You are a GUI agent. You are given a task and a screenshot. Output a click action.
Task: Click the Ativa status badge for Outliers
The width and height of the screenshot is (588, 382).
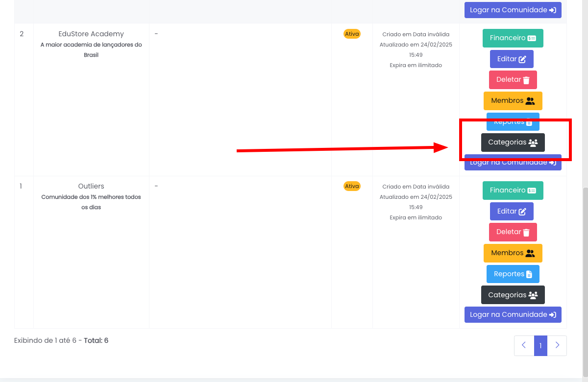pos(352,186)
